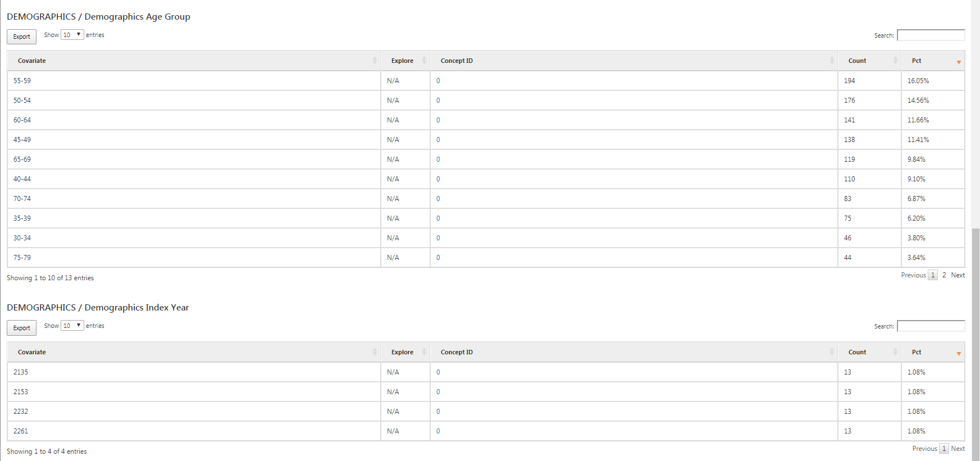This screenshot has width=980, height=461.
Task: Sort Age Group table by Explore arrows
Action: coord(424,61)
